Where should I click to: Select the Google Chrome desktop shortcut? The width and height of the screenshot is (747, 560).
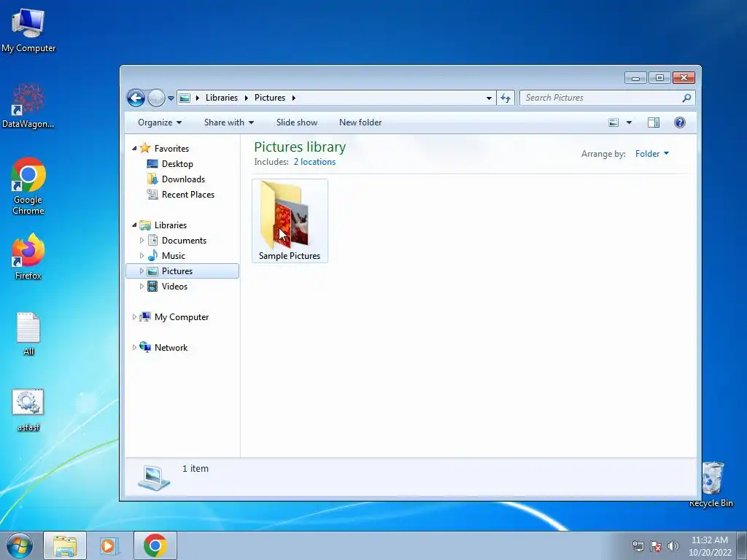28,186
